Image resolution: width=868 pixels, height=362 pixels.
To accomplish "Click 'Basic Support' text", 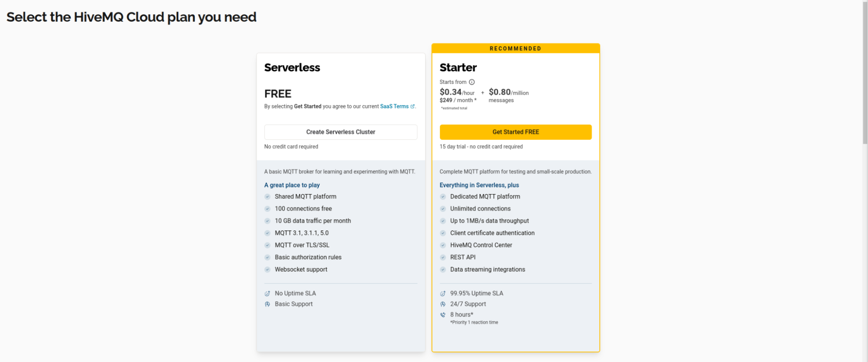I will coord(294,304).
